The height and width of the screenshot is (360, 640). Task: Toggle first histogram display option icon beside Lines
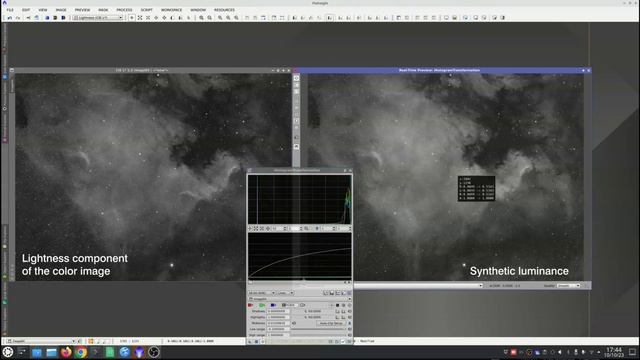pos(325,293)
